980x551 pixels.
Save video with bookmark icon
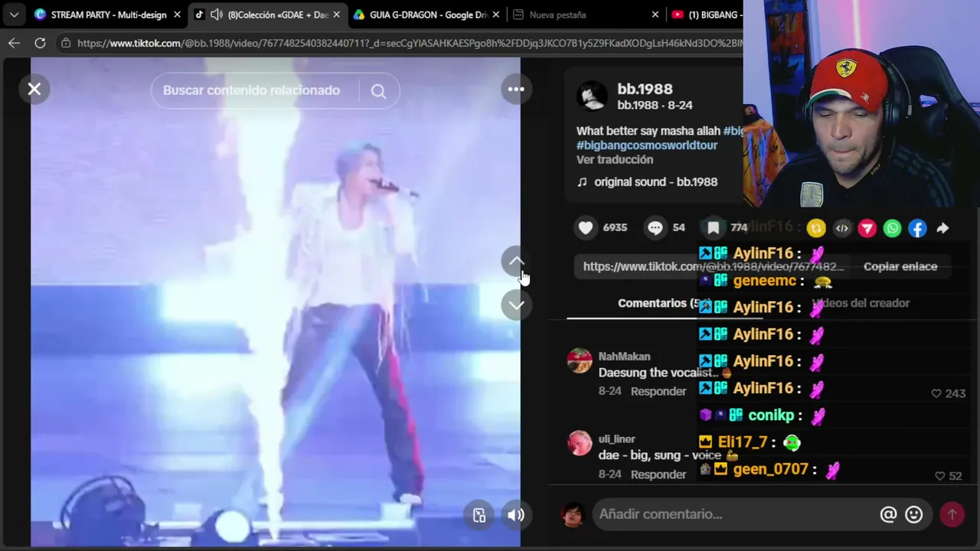[x=713, y=227]
